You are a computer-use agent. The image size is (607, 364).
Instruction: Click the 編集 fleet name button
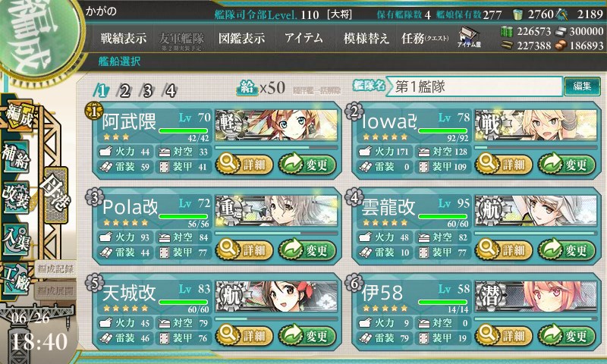pyautogui.click(x=582, y=86)
